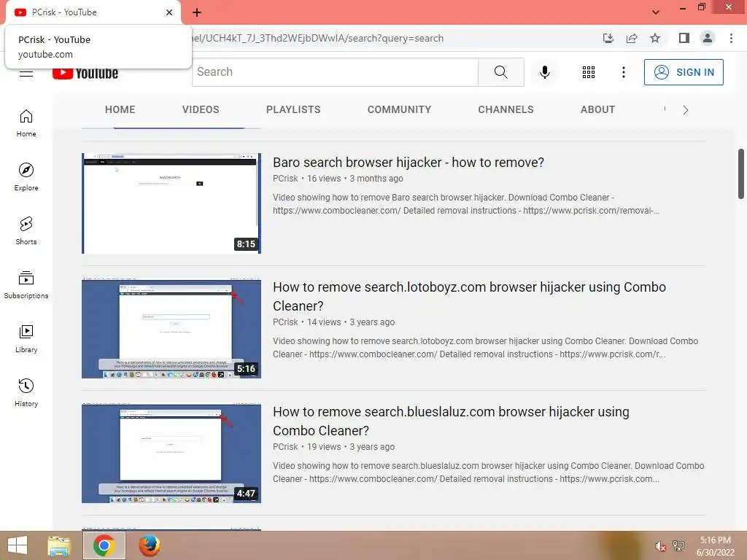Toggle Chrome side panel
The width and height of the screenshot is (747, 560).
tap(684, 38)
